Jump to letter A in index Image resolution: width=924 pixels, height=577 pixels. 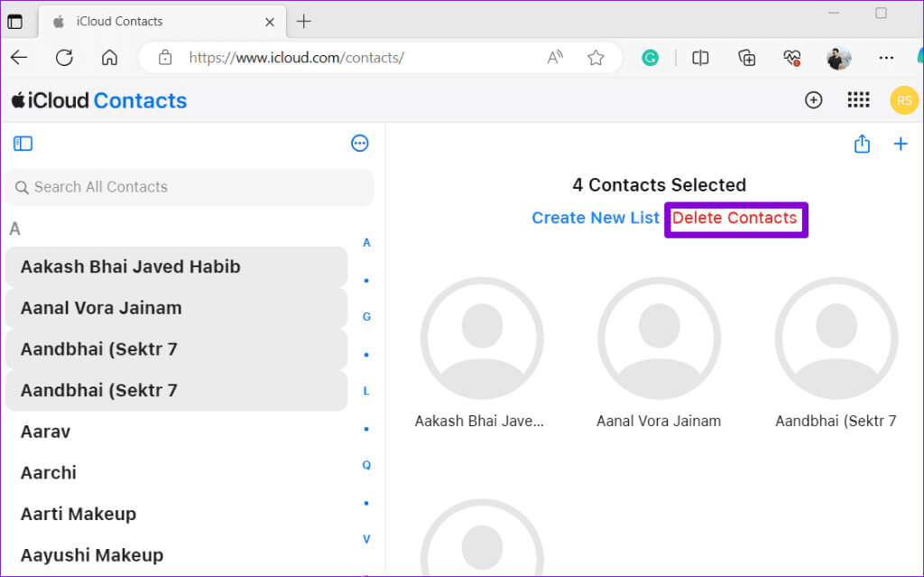click(x=366, y=243)
